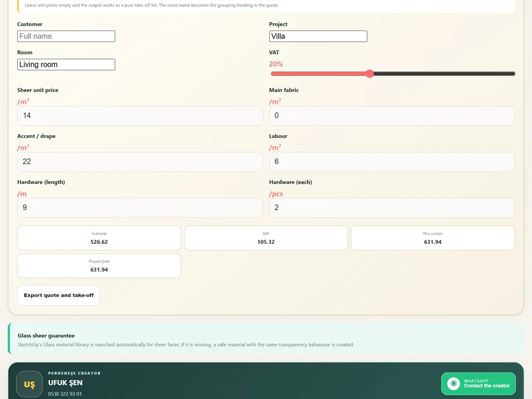Click the Room field with Living room
This screenshot has width=532, height=399.
coord(66,64)
